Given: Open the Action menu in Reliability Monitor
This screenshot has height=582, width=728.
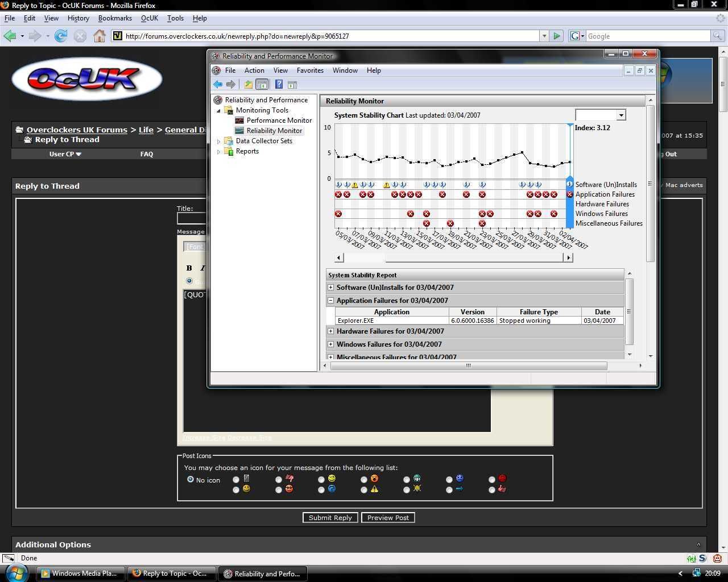Looking at the screenshot, I should 254,70.
